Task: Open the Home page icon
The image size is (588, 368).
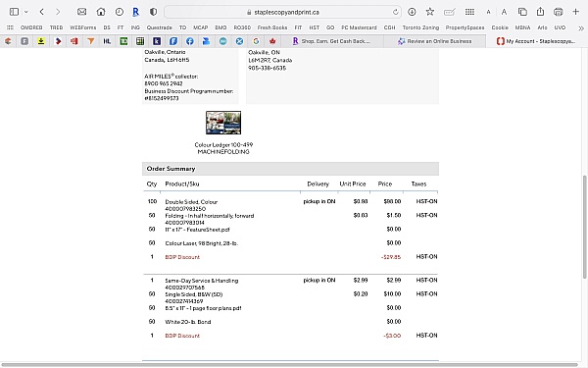Action: tap(101, 12)
